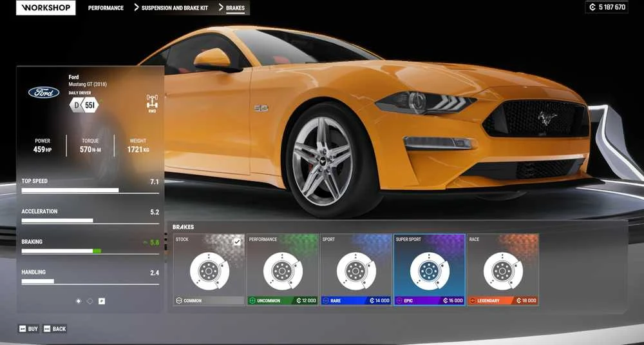Click the key icon beside Back

click(x=47, y=328)
